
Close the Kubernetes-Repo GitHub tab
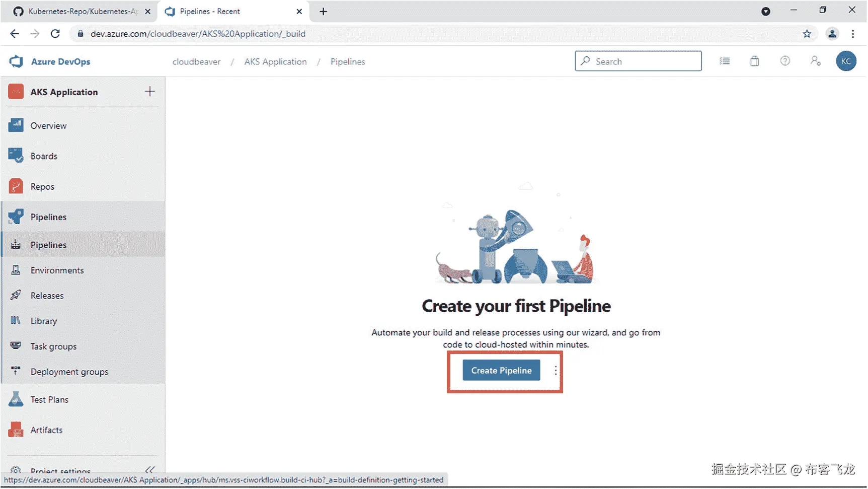147,11
